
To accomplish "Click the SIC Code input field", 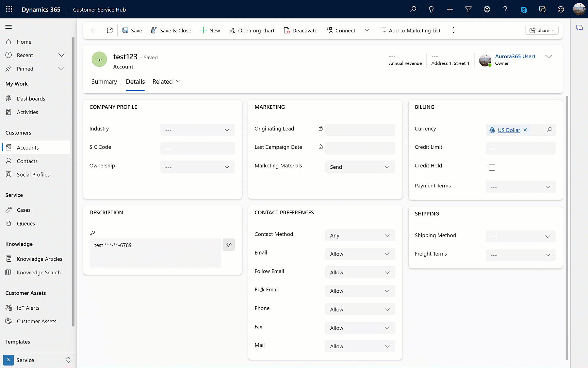I will pos(197,149).
